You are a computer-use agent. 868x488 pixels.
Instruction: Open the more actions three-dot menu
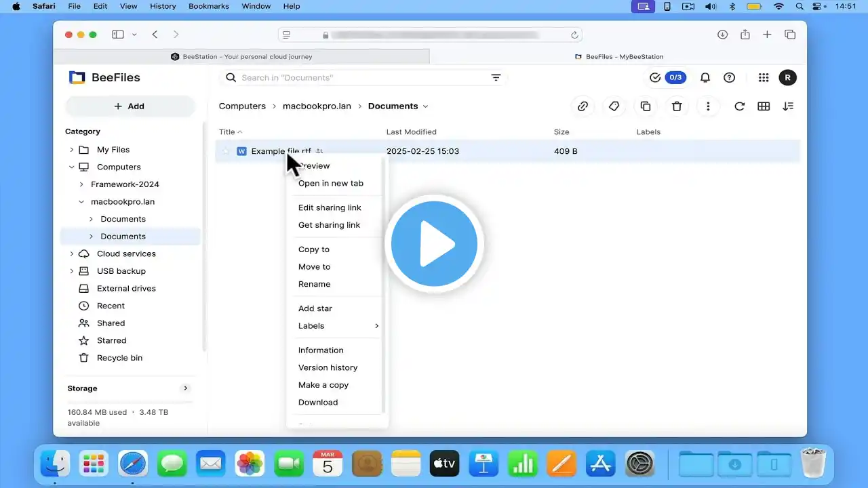[708, 106]
